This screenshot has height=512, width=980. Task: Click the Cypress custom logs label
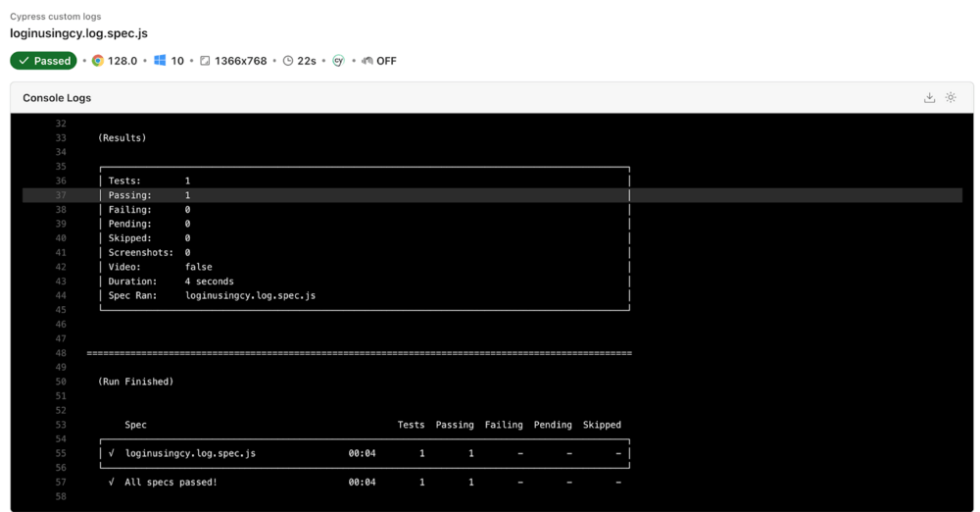[56, 17]
